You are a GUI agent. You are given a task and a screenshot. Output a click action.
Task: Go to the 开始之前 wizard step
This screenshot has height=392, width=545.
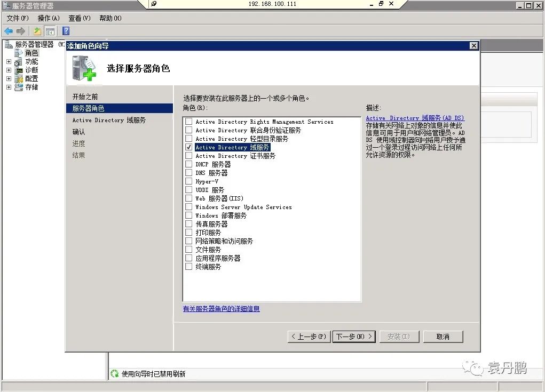pyautogui.click(x=85, y=97)
